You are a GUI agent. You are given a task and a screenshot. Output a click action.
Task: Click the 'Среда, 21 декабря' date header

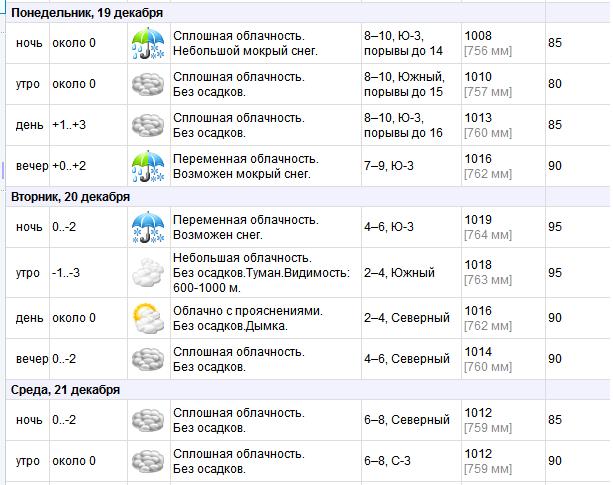[65, 390]
